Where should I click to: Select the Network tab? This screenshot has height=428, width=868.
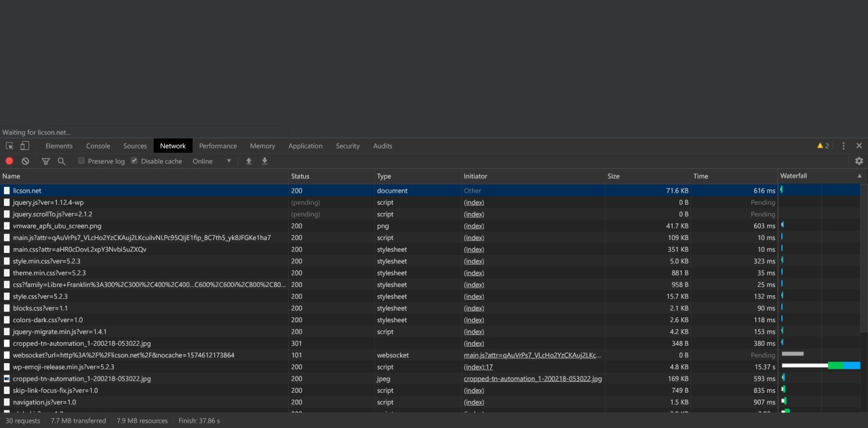click(x=173, y=146)
